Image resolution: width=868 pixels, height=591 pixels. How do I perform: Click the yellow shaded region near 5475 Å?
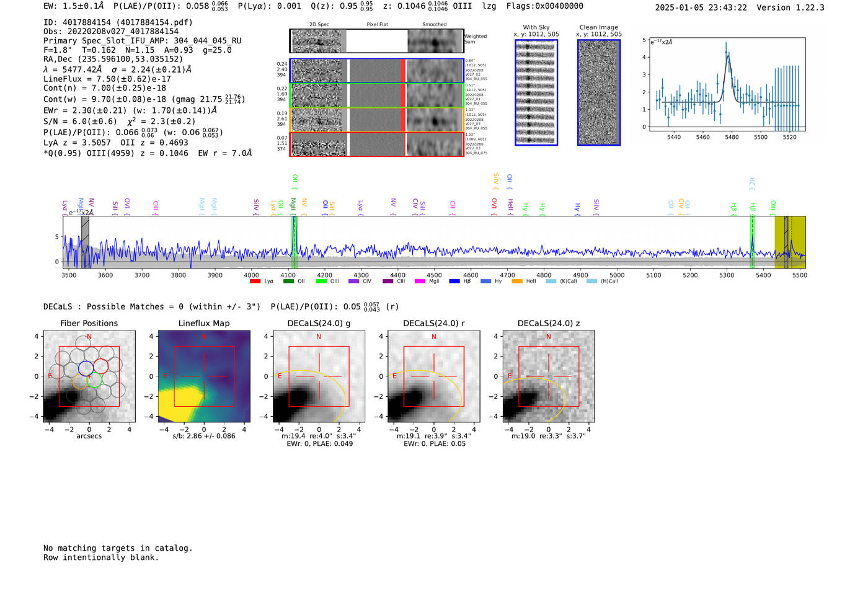click(790, 242)
